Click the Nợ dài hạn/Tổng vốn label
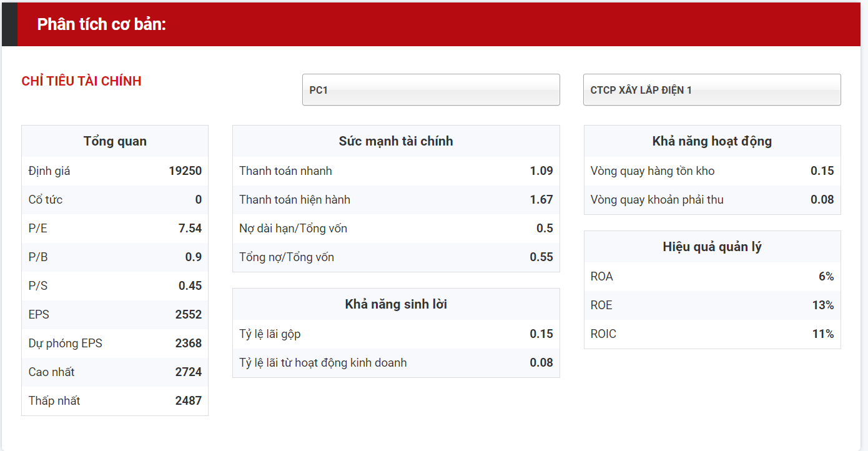Image resolution: width=868 pixels, height=451 pixels. 293,229
